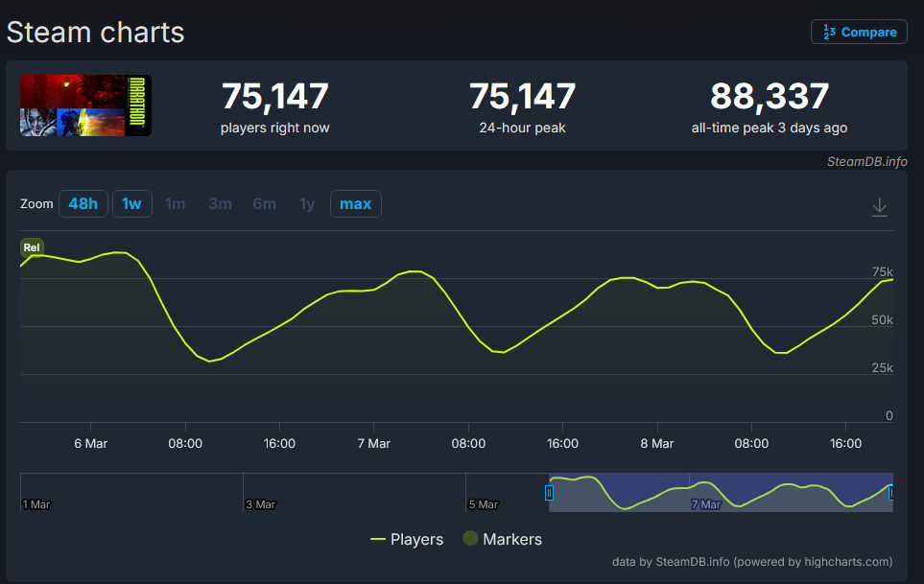Select the disabled 3m zoom option
The image size is (924, 584).
(x=220, y=203)
